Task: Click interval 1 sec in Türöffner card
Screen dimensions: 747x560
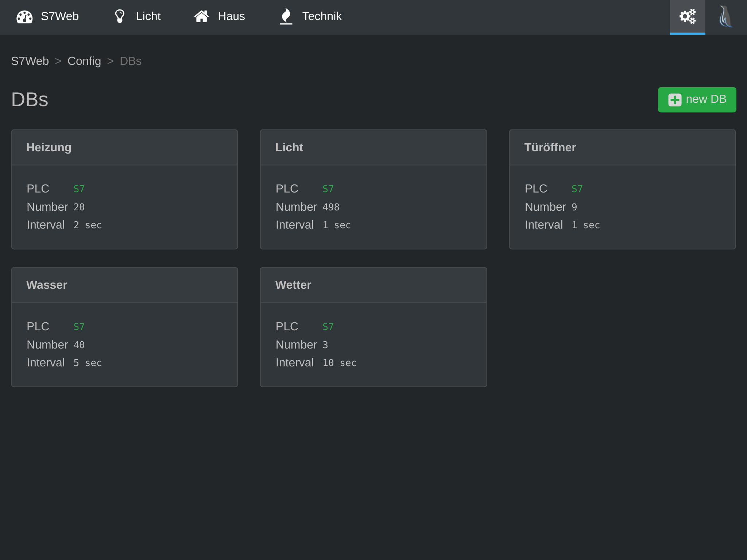Action: (x=586, y=225)
